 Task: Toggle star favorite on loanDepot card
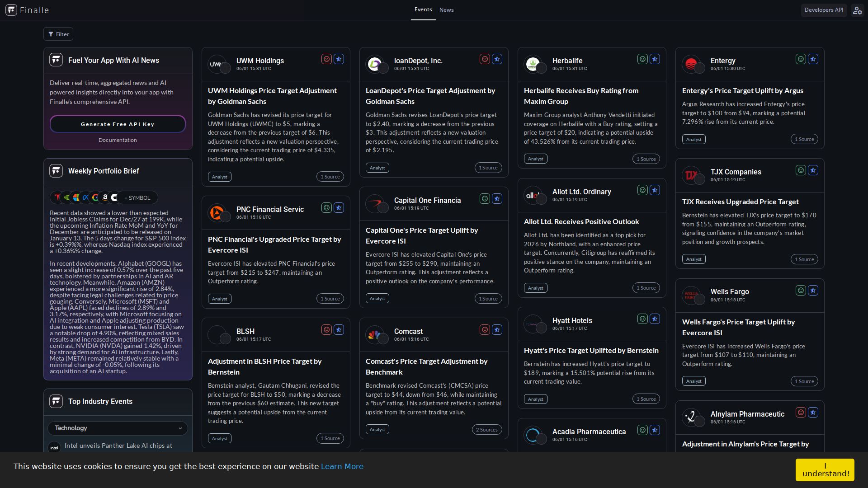[497, 59]
